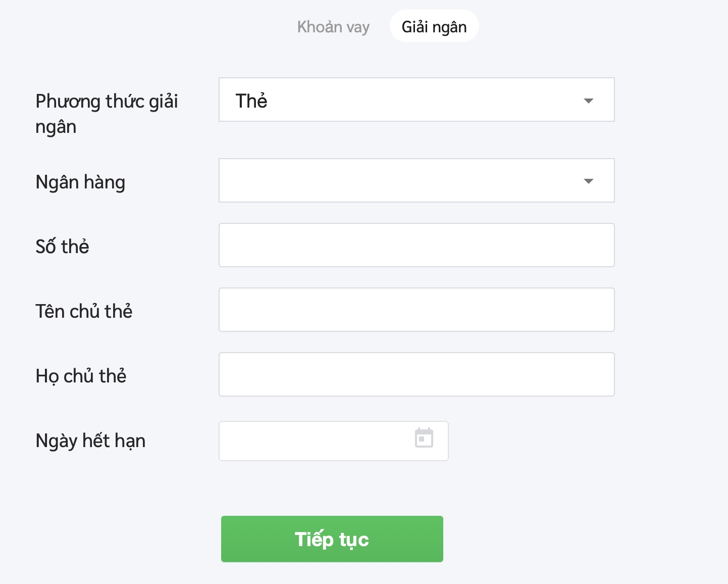Focus the Họ chủ thẻ input field
The image size is (728, 584).
point(416,375)
